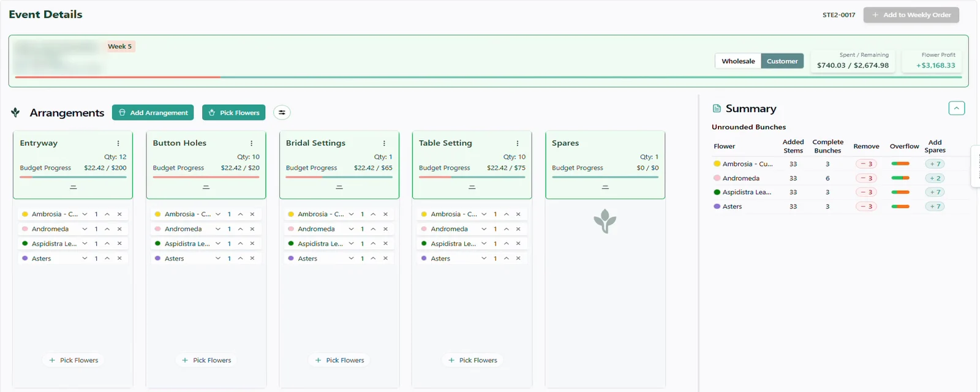This screenshot has height=392, width=980.
Task: Switch pricing view to Customer
Action: coord(782,61)
